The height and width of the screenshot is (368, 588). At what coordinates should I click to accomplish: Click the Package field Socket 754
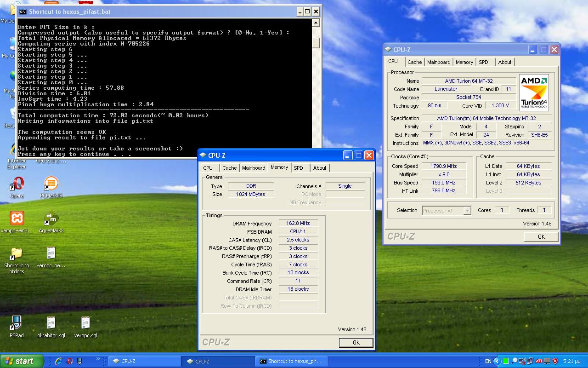point(469,98)
